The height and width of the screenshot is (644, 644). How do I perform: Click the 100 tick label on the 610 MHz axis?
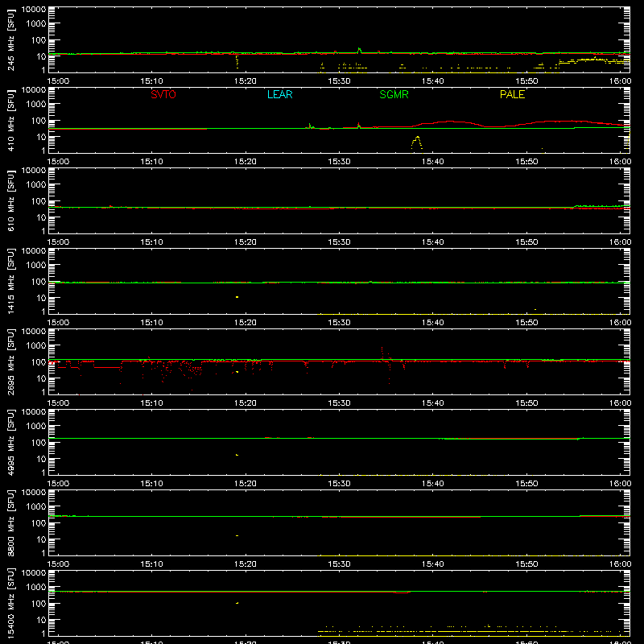tap(39, 201)
